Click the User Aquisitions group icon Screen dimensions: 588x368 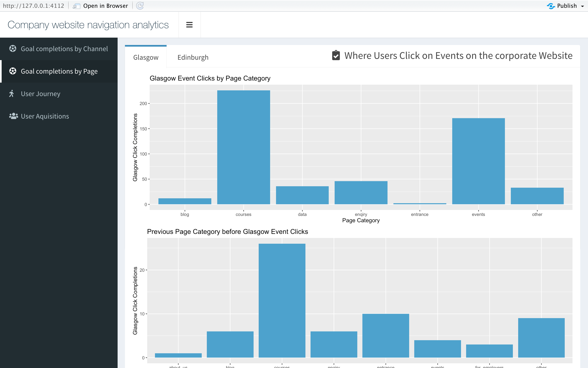point(14,116)
